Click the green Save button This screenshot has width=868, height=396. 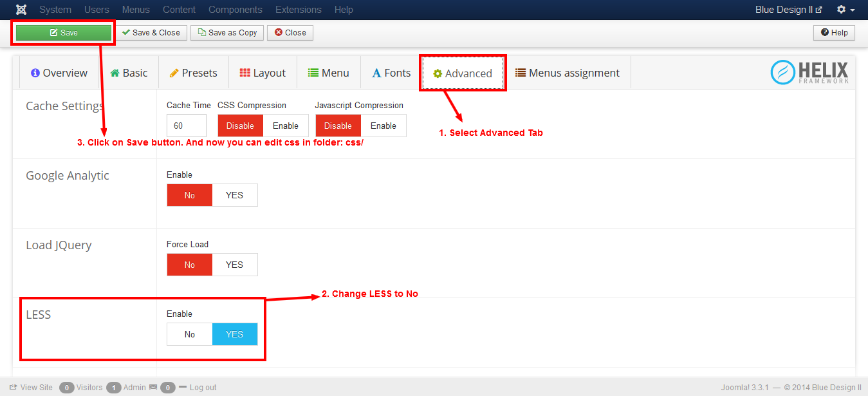tap(64, 33)
